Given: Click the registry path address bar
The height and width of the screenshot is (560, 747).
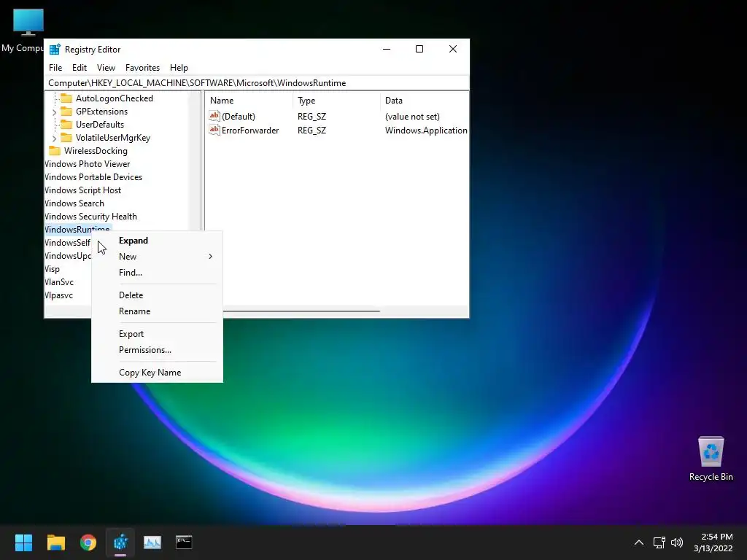Looking at the screenshot, I should pyautogui.click(x=256, y=83).
